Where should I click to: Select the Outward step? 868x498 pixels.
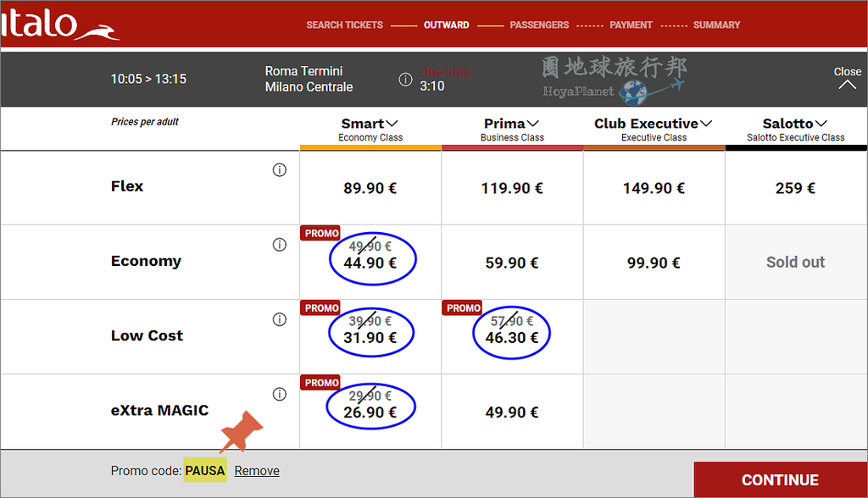point(446,25)
